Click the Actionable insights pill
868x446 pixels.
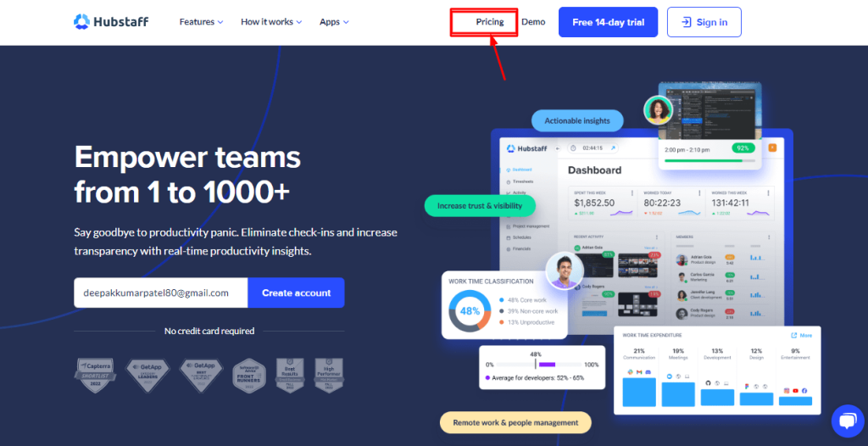[577, 120]
